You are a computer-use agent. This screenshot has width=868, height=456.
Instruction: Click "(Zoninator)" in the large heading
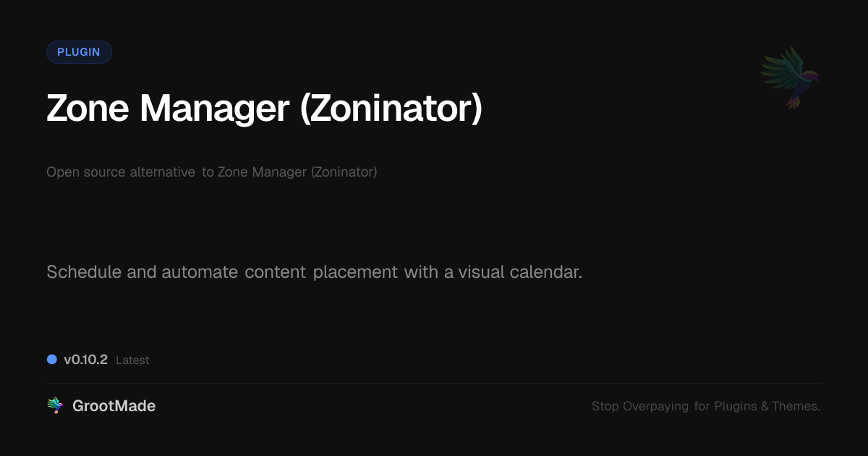click(391, 108)
